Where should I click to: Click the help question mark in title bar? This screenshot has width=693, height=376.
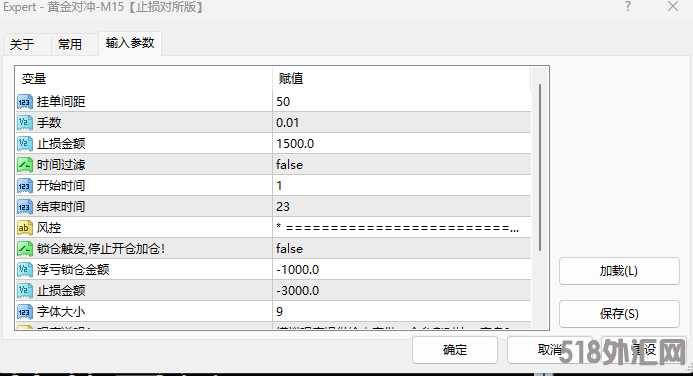coord(628,7)
